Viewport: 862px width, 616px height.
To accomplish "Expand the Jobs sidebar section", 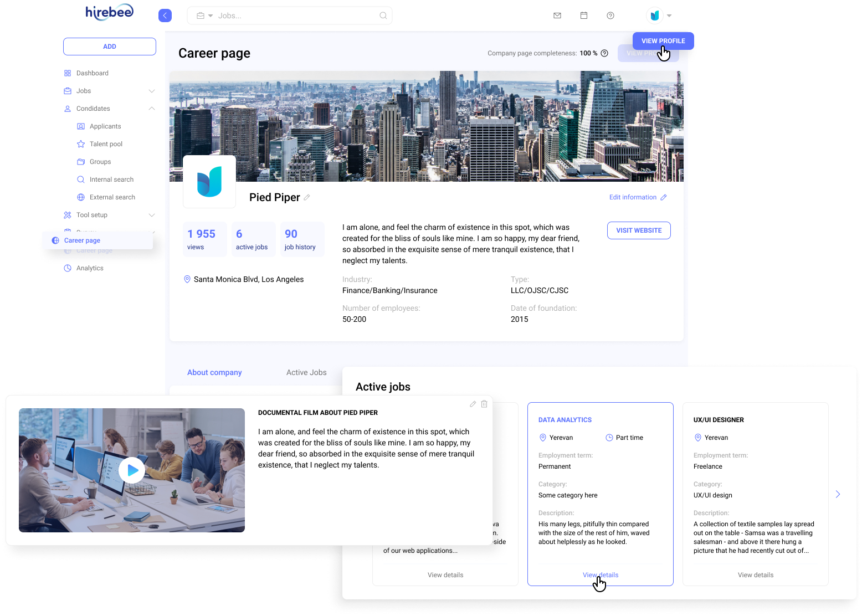I will tap(152, 90).
